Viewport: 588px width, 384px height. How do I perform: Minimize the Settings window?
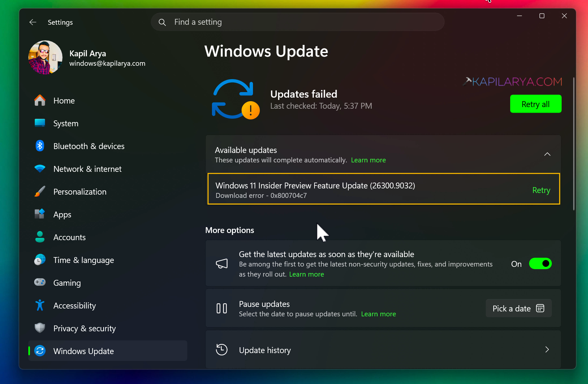[519, 16]
